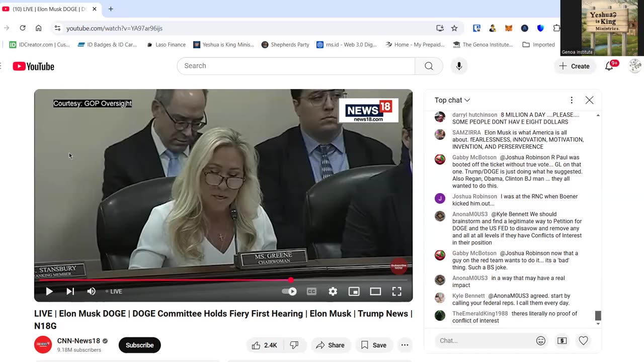Open Yeshua is King Minis... bookmark
The width and height of the screenshot is (644, 362).
click(x=224, y=45)
